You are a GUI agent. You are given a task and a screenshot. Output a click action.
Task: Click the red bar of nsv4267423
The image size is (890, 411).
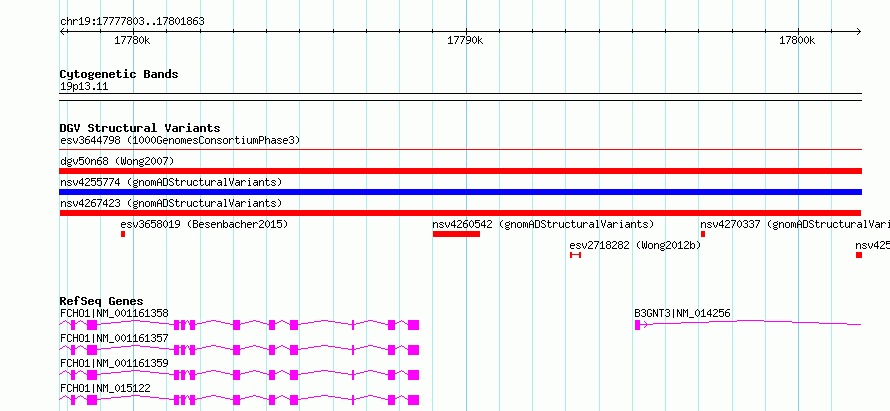(460, 213)
